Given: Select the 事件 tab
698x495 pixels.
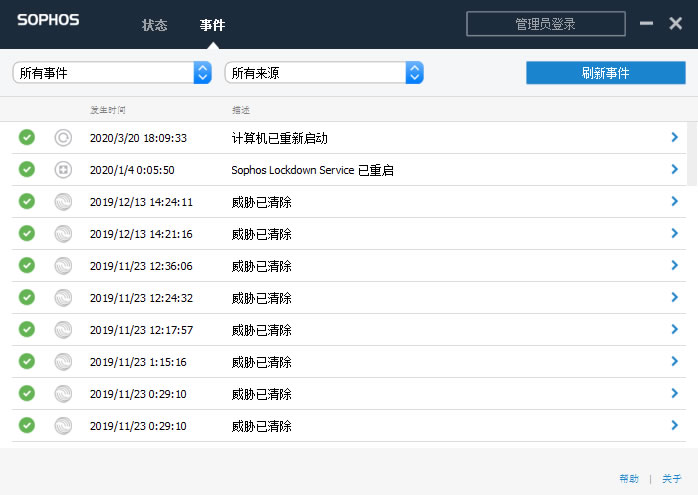Looking at the screenshot, I should coord(212,25).
